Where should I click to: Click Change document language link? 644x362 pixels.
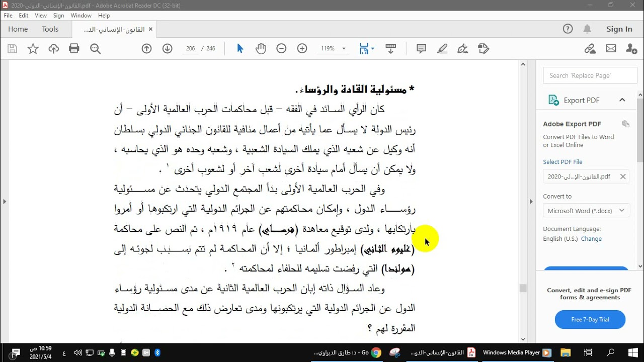[591, 239]
